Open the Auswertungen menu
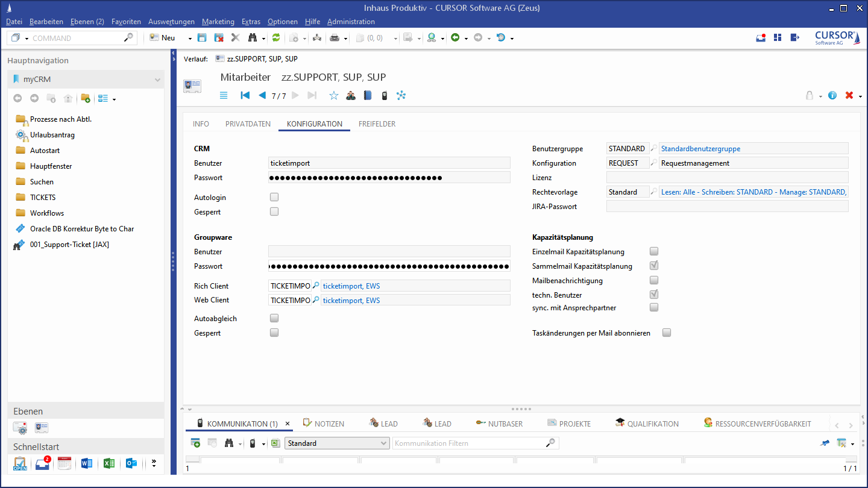This screenshot has width=868, height=488. (171, 22)
